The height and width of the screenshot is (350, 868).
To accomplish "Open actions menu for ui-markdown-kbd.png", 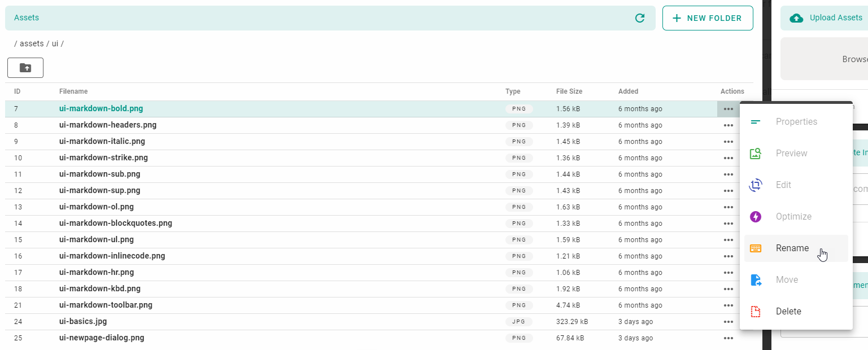I will tap(728, 289).
